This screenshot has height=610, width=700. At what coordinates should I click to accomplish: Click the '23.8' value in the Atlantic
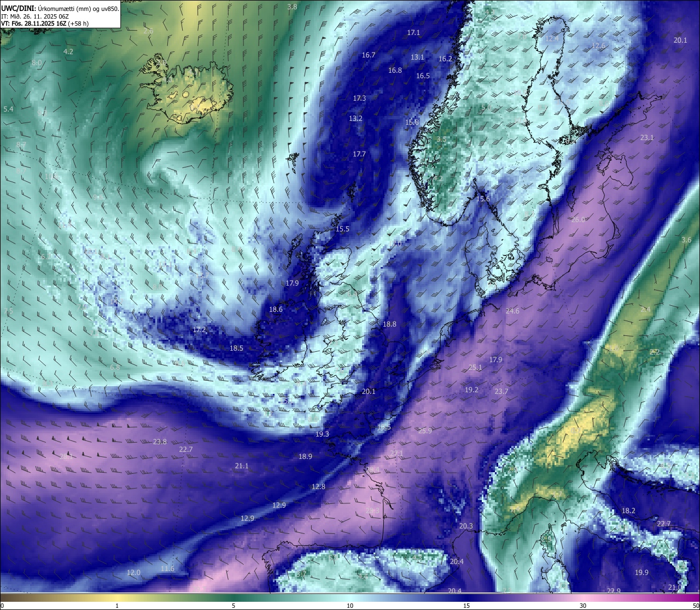160,441
